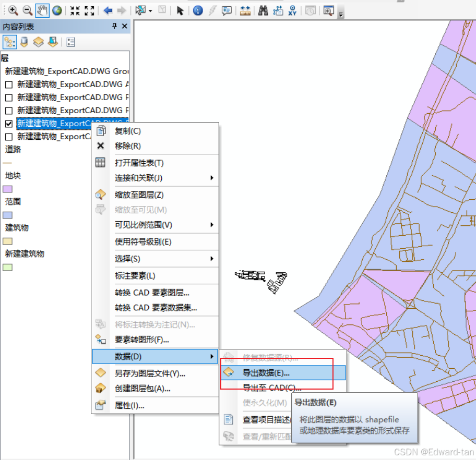The width and height of the screenshot is (476, 460).
Task: Select the Zoom In tool
Action: (13, 11)
